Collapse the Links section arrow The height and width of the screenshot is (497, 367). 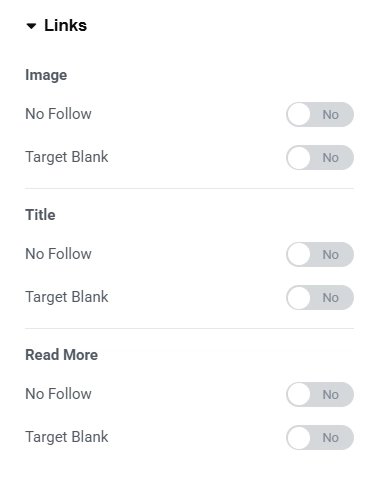click(x=31, y=26)
